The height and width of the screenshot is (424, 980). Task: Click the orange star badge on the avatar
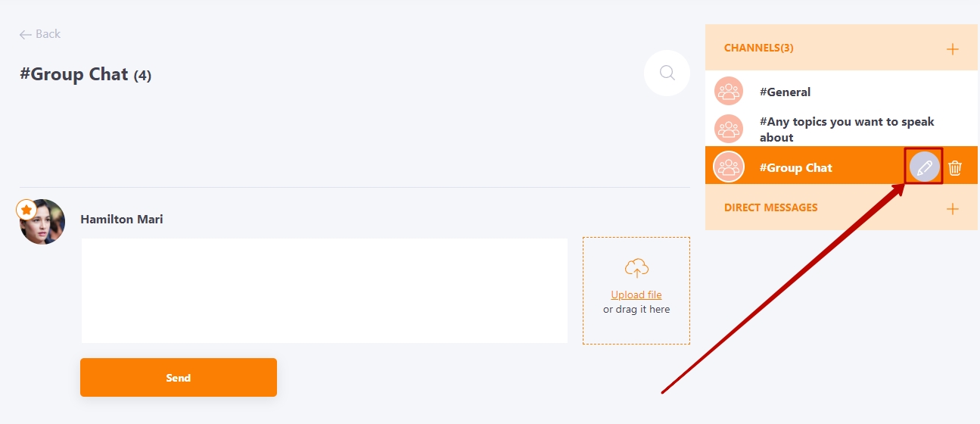26,210
